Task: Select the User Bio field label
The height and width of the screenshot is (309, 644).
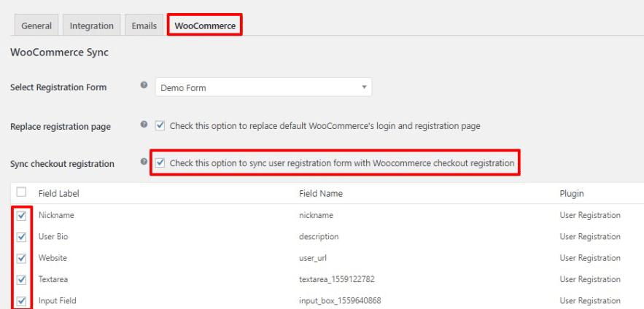Action: click(53, 236)
